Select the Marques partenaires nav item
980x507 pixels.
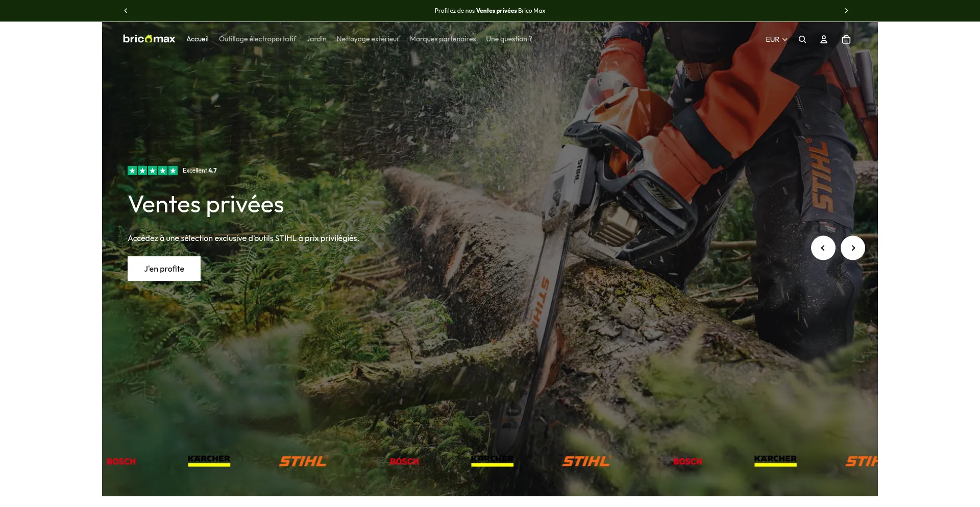click(x=442, y=39)
